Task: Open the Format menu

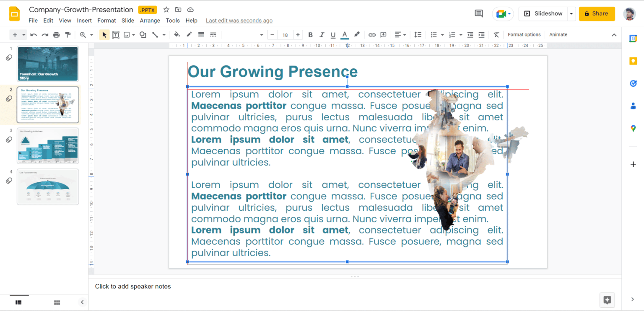Action: [x=106, y=20]
